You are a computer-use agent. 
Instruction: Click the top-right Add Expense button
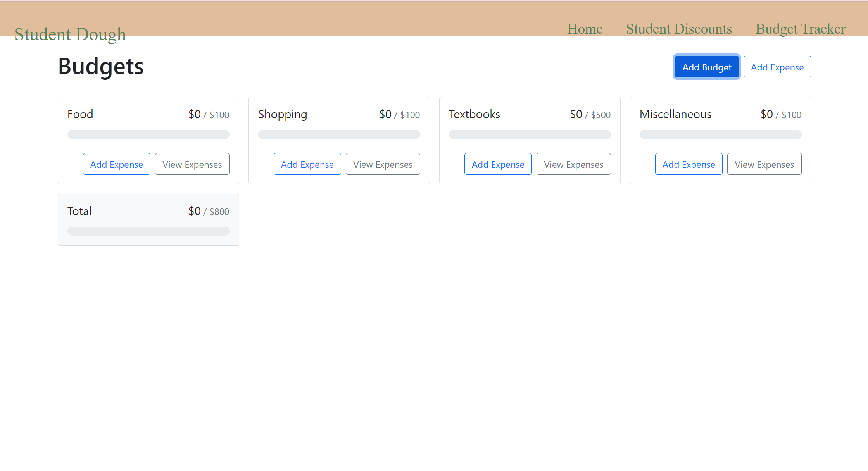click(x=777, y=67)
